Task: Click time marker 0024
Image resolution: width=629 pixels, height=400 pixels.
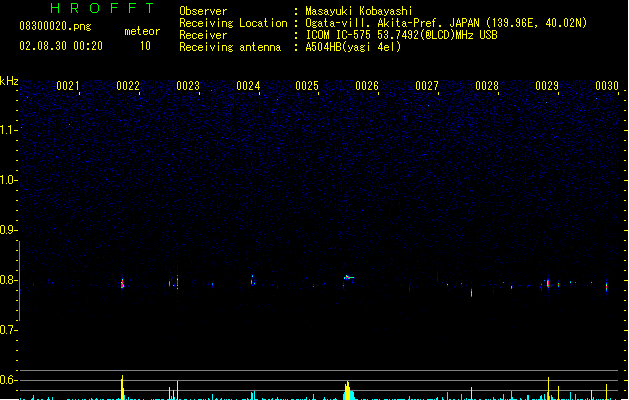Action: click(x=248, y=86)
